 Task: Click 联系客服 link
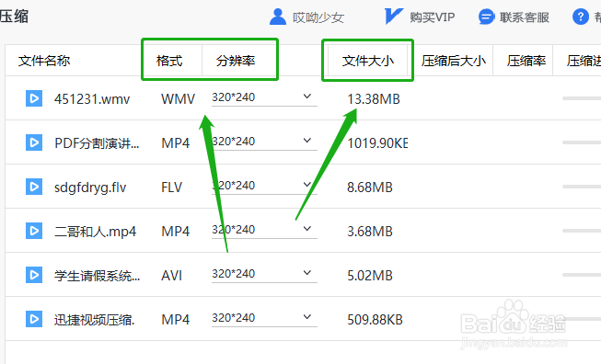click(x=525, y=17)
